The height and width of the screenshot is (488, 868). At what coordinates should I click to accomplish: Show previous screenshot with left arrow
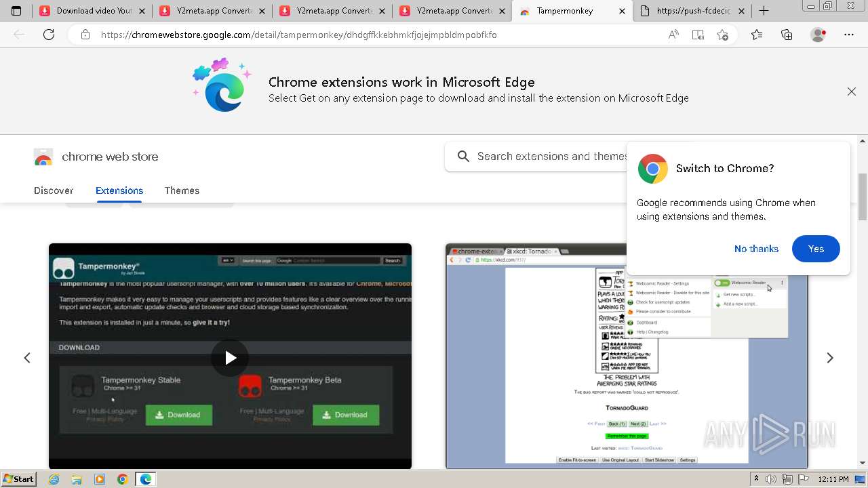pos(27,358)
